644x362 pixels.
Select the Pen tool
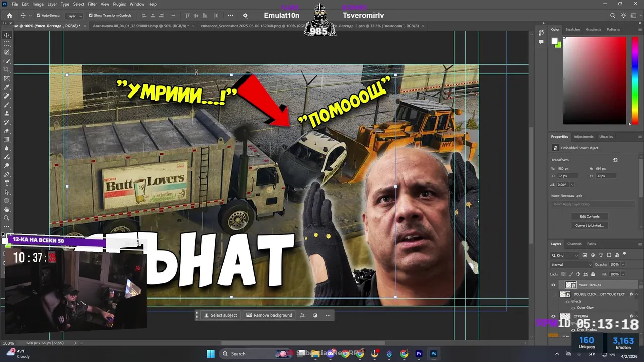7,174
